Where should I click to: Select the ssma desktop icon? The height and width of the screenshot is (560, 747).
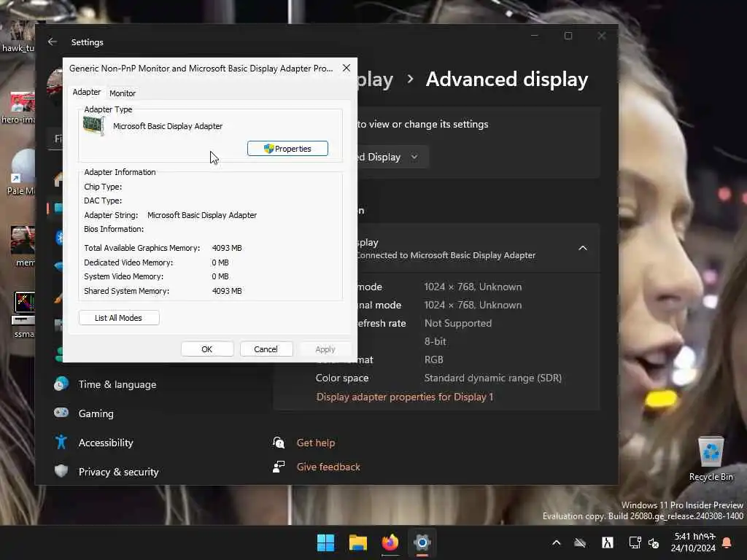pyautogui.click(x=23, y=315)
